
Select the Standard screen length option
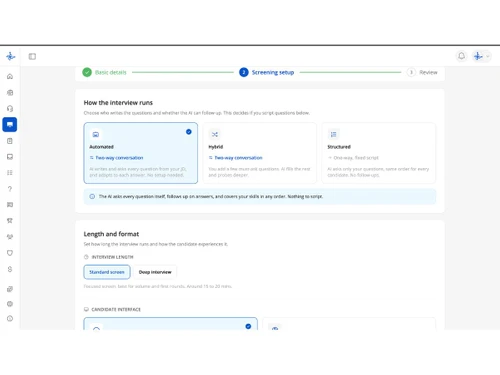coord(107,272)
